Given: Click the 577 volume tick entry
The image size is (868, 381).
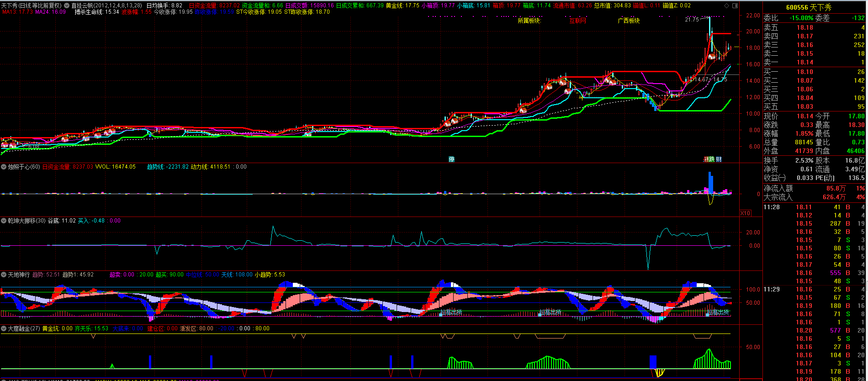Looking at the screenshot, I should (x=836, y=330).
